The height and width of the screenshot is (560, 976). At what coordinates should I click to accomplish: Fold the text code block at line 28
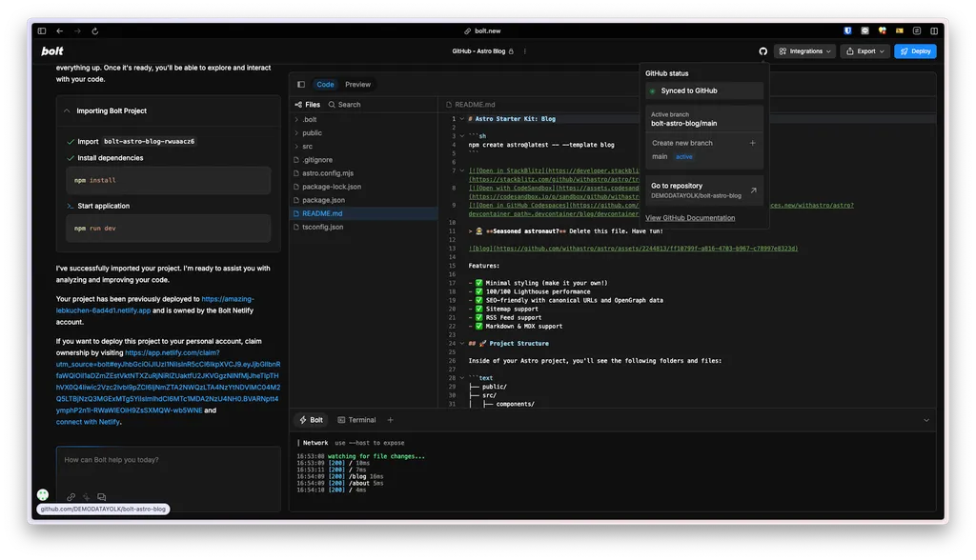click(x=462, y=378)
